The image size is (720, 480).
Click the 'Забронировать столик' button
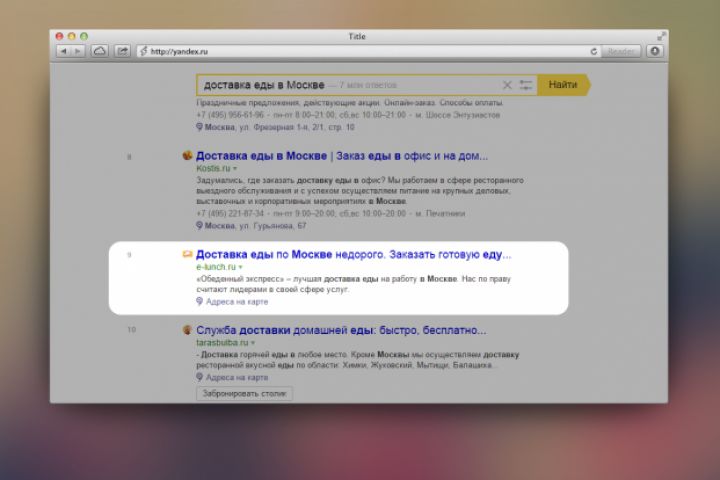coord(244,394)
